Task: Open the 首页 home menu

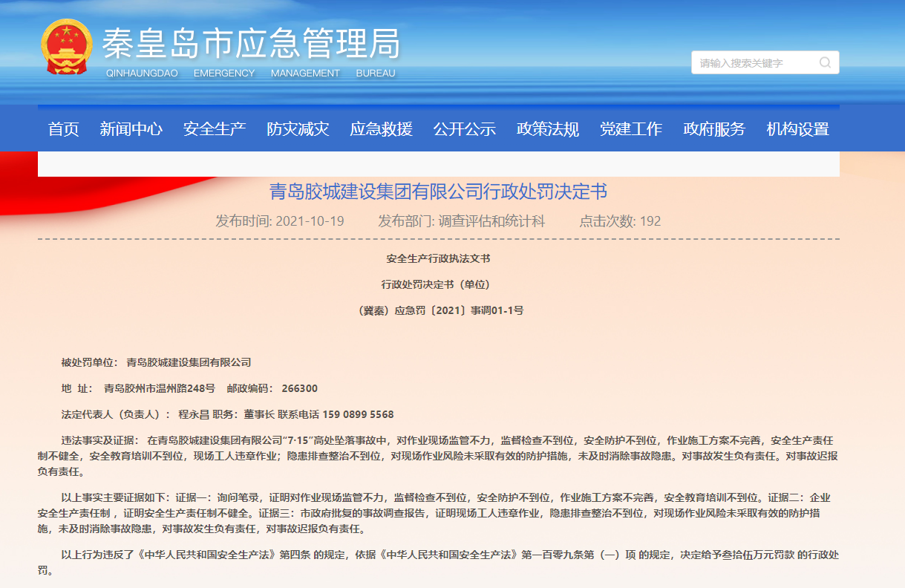Action: pyautogui.click(x=64, y=129)
